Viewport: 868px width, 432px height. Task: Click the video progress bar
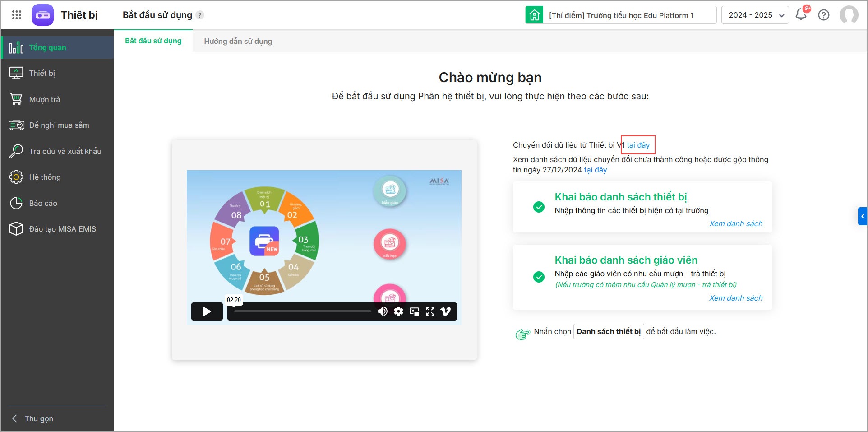click(302, 311)
